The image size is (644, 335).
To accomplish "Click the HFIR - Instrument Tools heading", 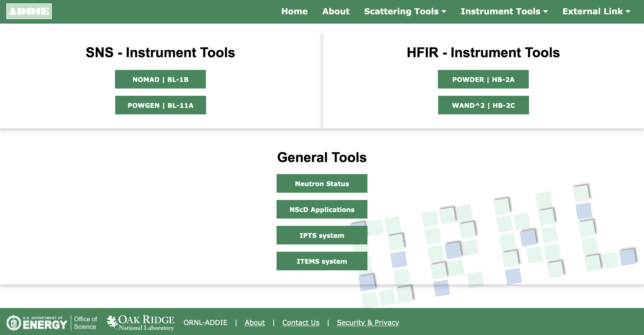I will [x=483, y=52].
